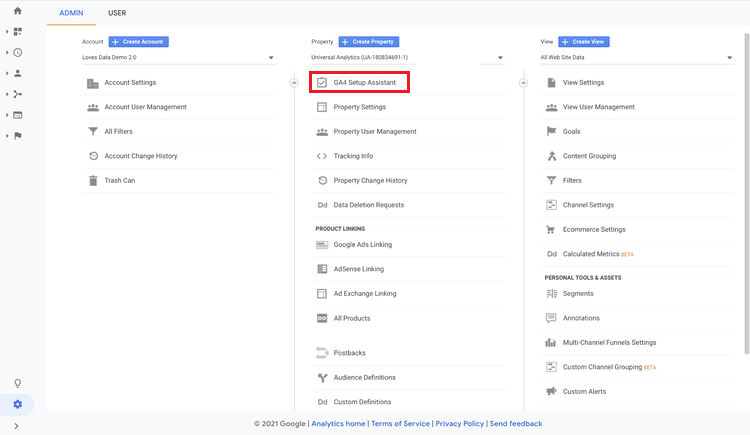Expand the Conversions section arrow
750x435 pixels.
(x=7, y=136)
